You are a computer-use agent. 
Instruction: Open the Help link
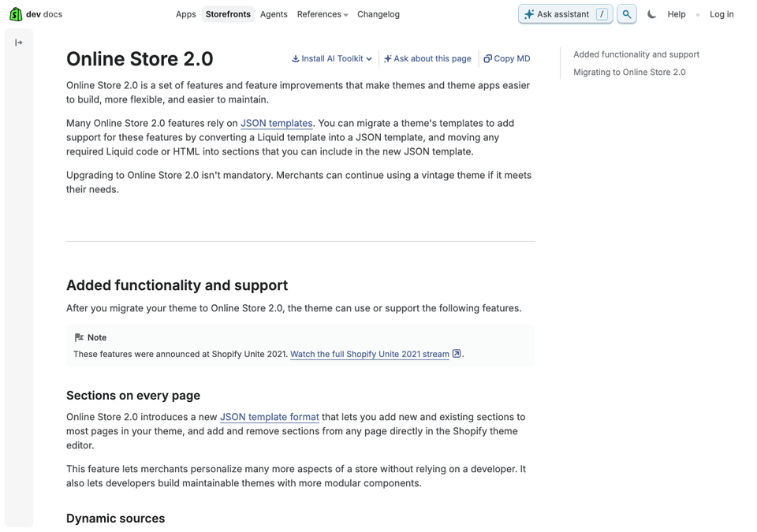tap(677, 14)
